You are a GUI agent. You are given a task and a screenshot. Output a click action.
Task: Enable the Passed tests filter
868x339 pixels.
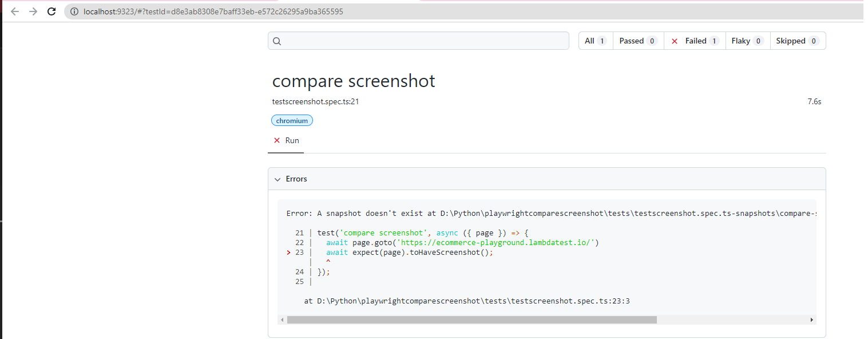[x=637, y=41]
